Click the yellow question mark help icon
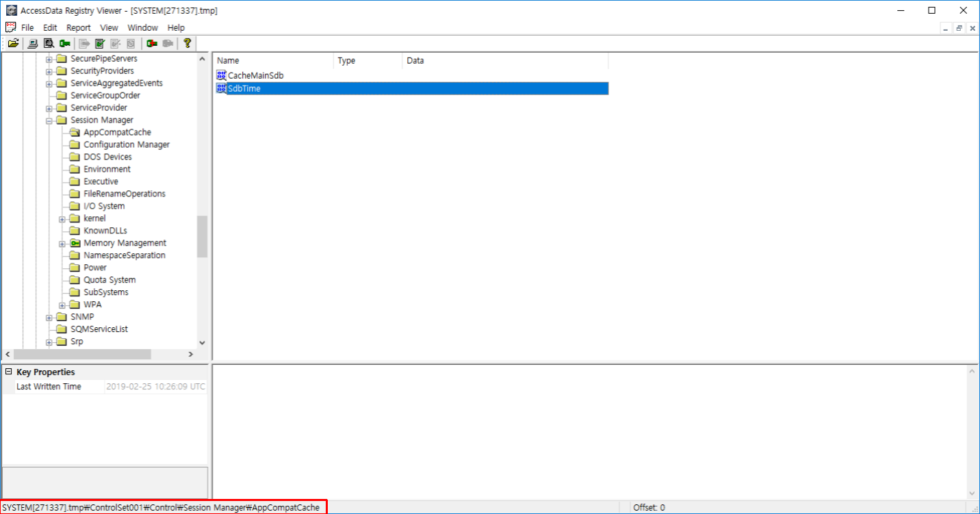 tap(186, 43)
